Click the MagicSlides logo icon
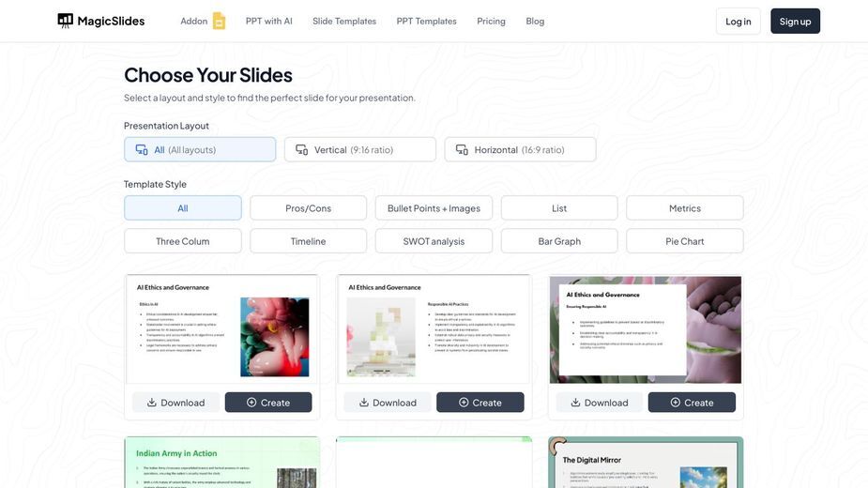This screenshot has width=868, height=488. pyautogui.click(x=66, y=21)
